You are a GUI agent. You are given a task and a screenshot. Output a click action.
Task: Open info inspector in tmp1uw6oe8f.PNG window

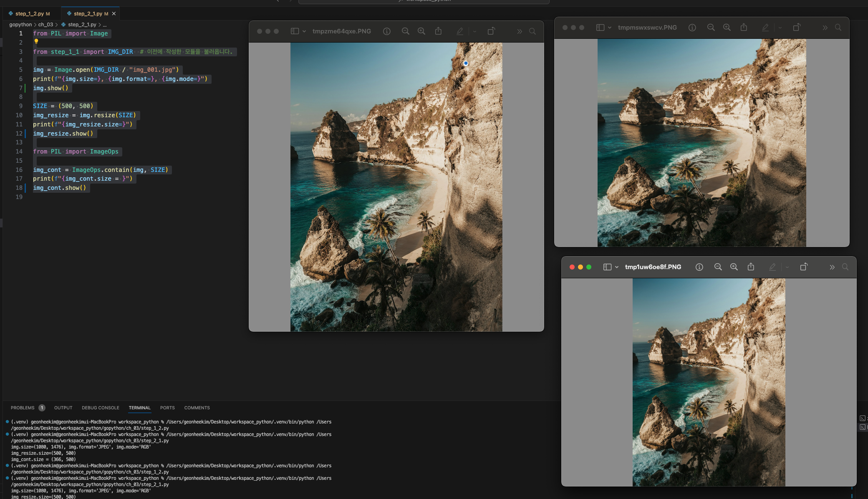pyautogui.click(x=699, y=267)
